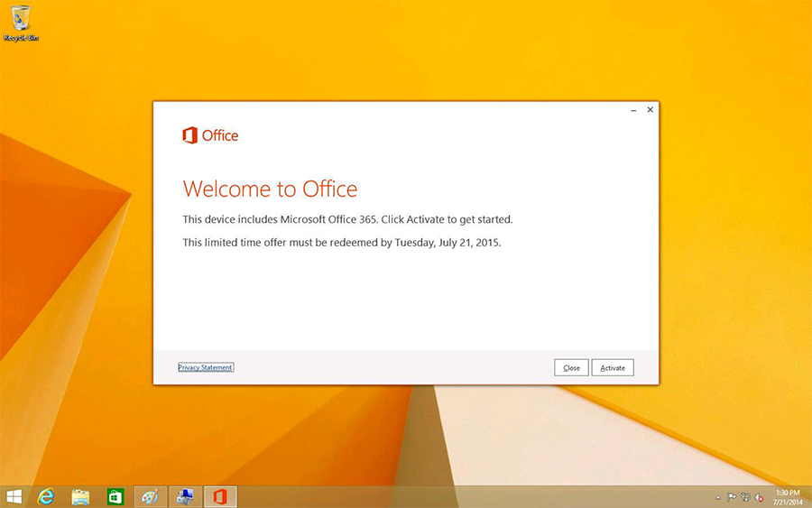Launch Internet Explorer from the taskbar
The image size is (812, 508).
coord(46,497)
